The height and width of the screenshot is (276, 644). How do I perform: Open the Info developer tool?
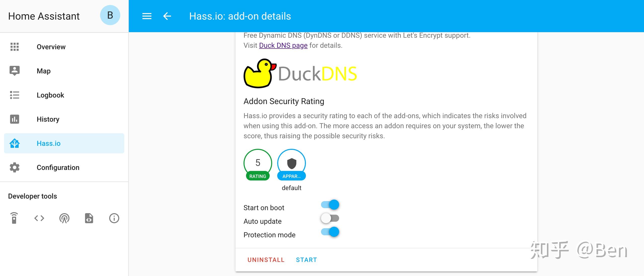pyautogui.click(x=114, y=218)
